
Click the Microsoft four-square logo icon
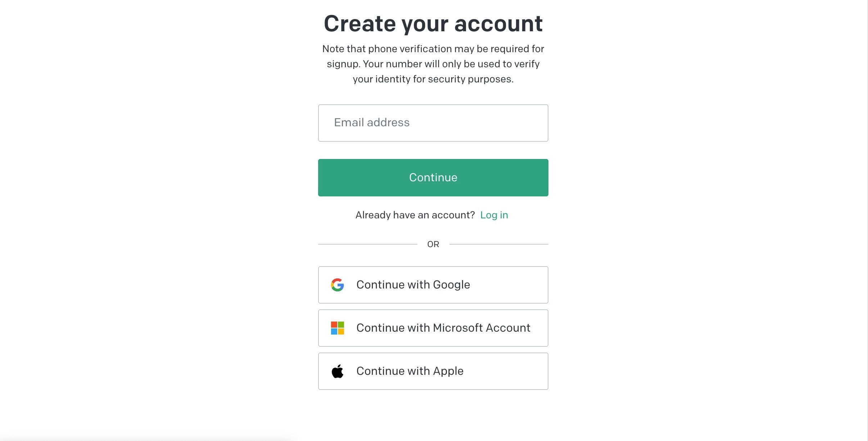[337, 328]
